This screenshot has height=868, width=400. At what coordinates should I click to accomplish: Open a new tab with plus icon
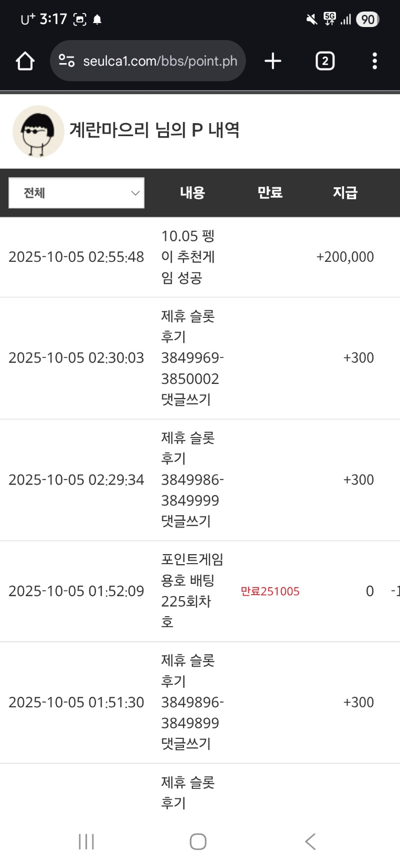273,61
